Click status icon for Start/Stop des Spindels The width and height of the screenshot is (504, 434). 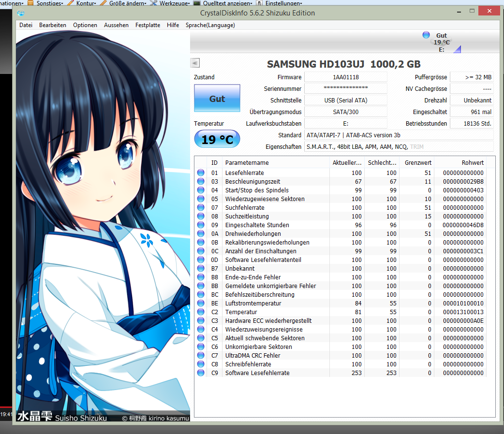(x=201, y=190)
